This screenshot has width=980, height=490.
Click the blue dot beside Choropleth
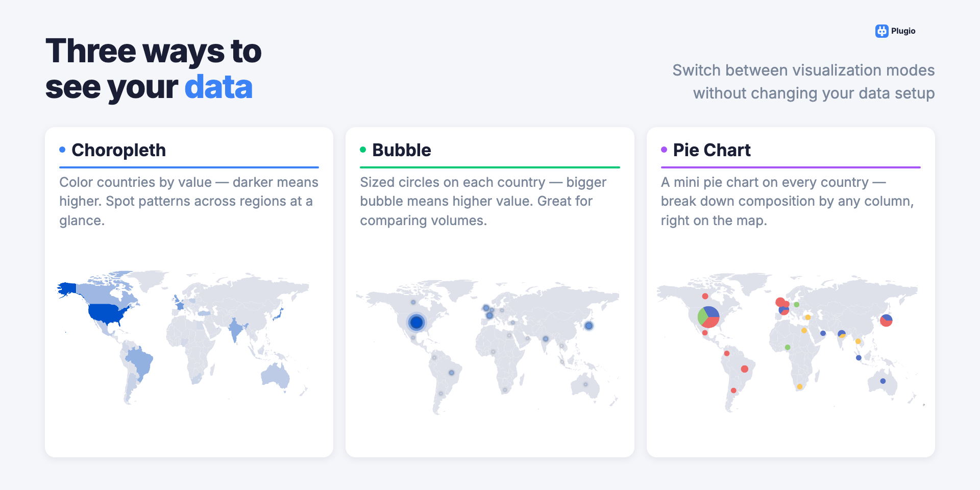pos(62,150)
